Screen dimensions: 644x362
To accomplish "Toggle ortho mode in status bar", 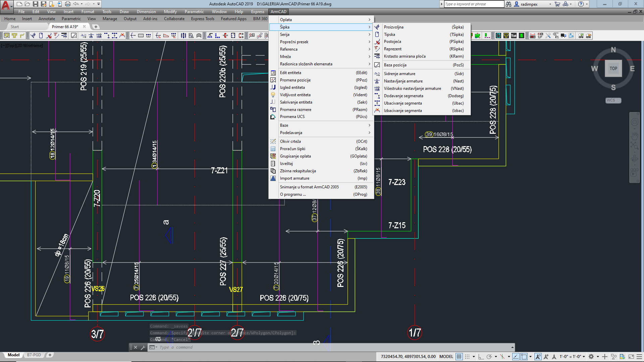I will tap(481, 357).
